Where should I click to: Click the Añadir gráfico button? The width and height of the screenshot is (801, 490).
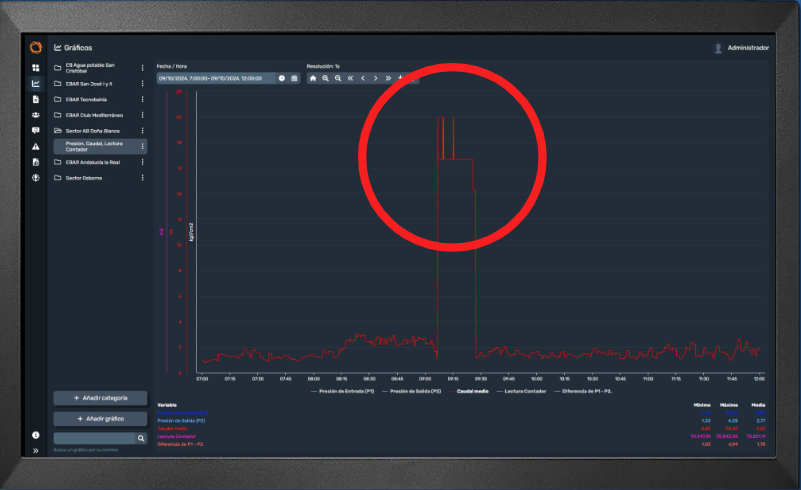pyautogui.click(x=100, y=419)
